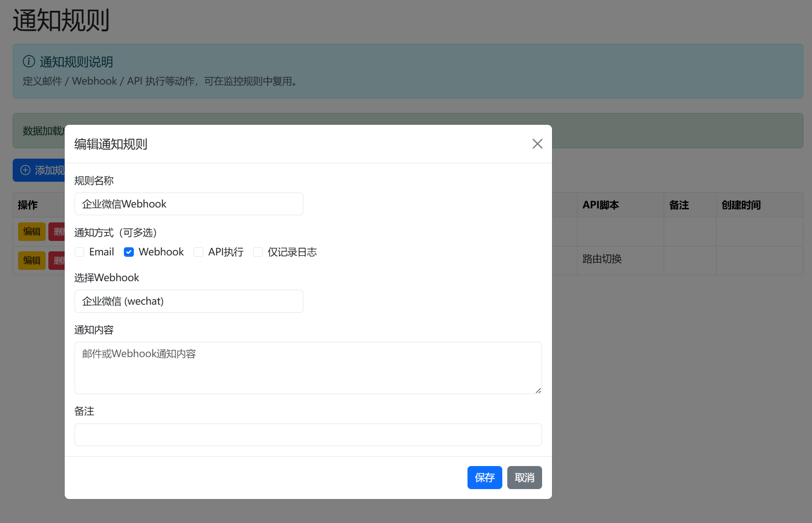Click the API脚本 column header
Screen dimensions: 812x523
(x=600, y=205)
